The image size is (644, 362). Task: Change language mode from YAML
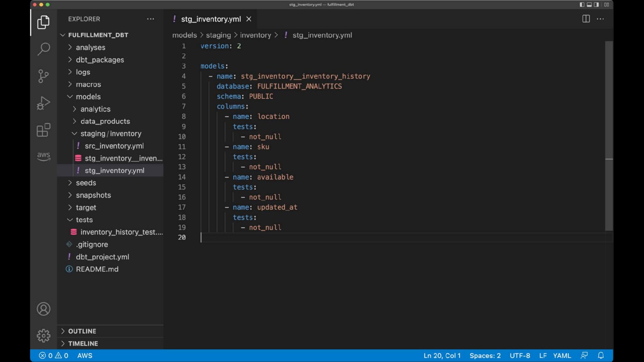point(562,356)
